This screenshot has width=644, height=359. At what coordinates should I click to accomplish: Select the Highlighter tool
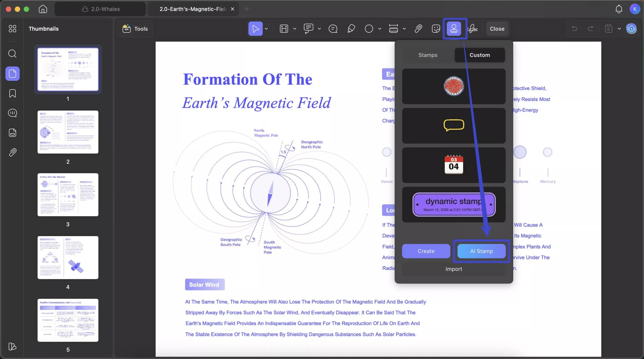pos(351,28)
